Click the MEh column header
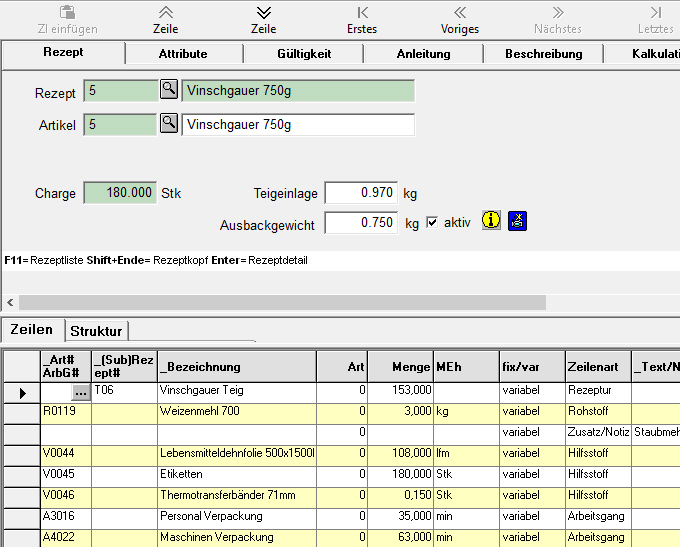 467,367
